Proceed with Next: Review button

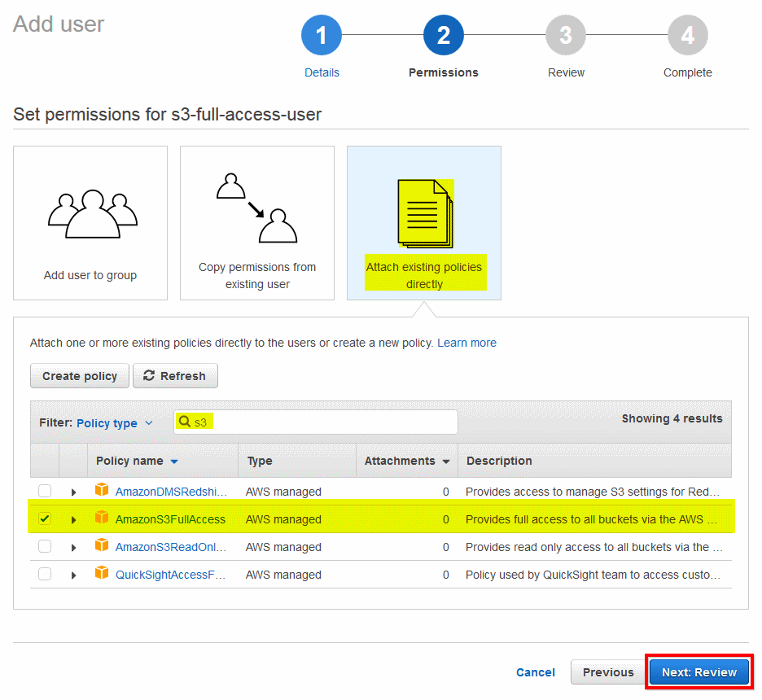pyautogui.click(x=699, y=672)
